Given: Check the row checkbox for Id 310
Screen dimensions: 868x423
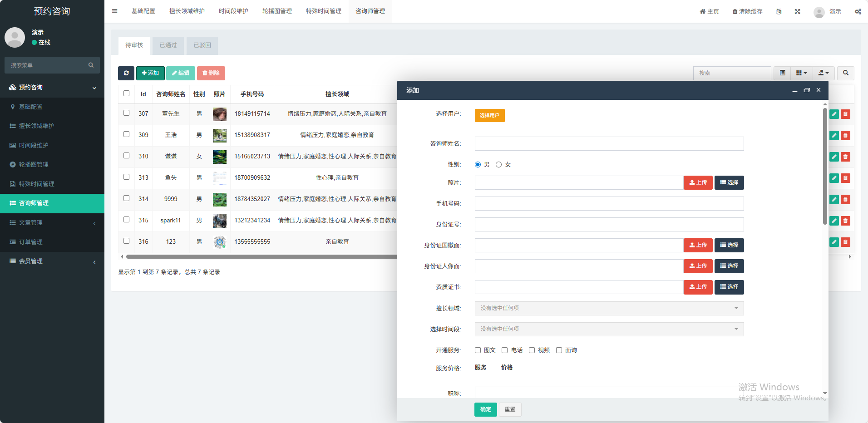Looking at the screenshot, I should coord(127,156).
